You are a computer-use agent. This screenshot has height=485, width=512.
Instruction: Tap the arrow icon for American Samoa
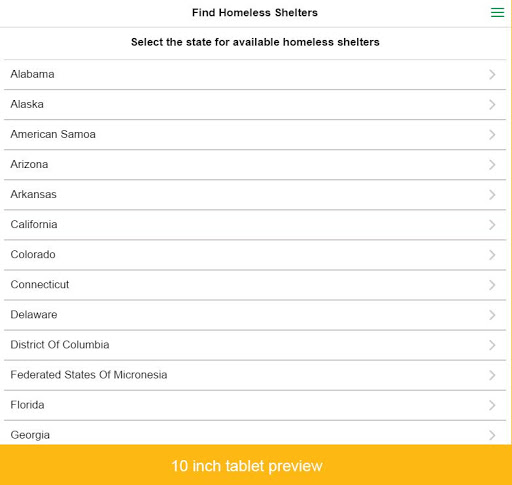pos(492,135)
